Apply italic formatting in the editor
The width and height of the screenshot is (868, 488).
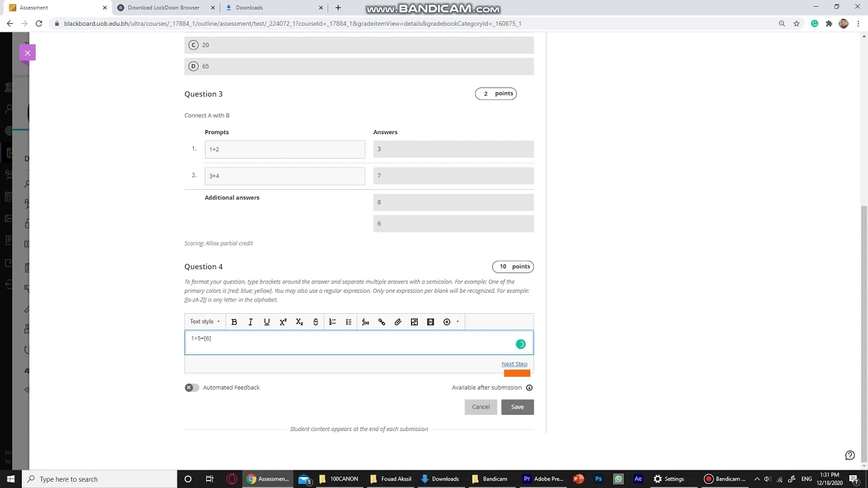coord(250,322)
